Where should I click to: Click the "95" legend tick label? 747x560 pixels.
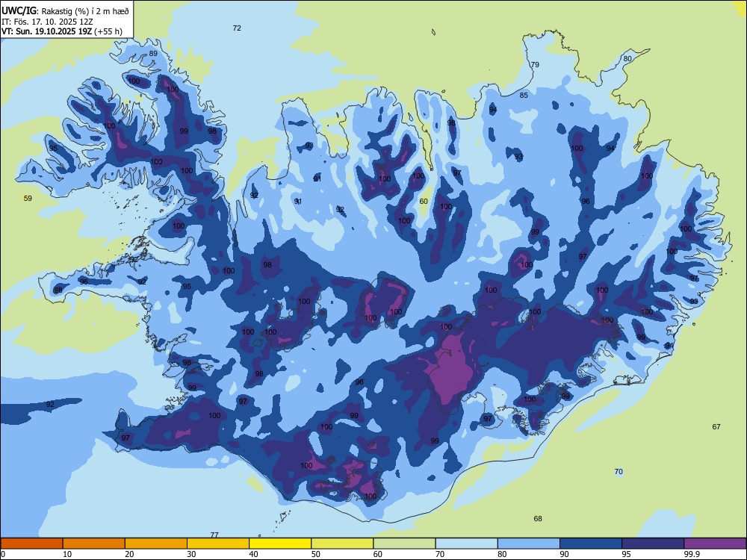[x=626, y=554]
